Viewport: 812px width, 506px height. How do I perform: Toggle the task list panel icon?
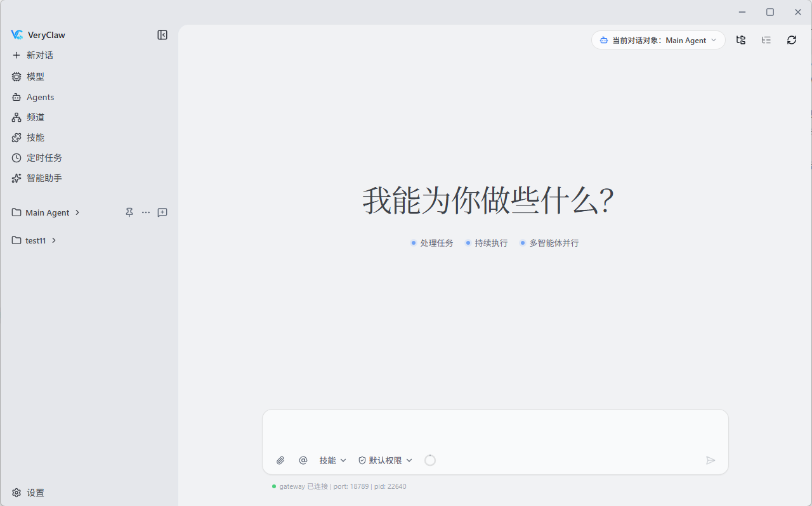[x=766, y=40]
